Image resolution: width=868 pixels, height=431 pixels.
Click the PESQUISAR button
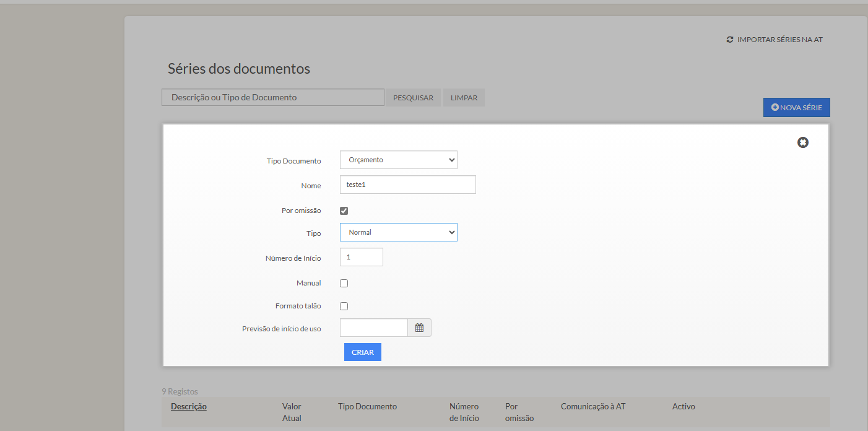(x=414, y=98)
